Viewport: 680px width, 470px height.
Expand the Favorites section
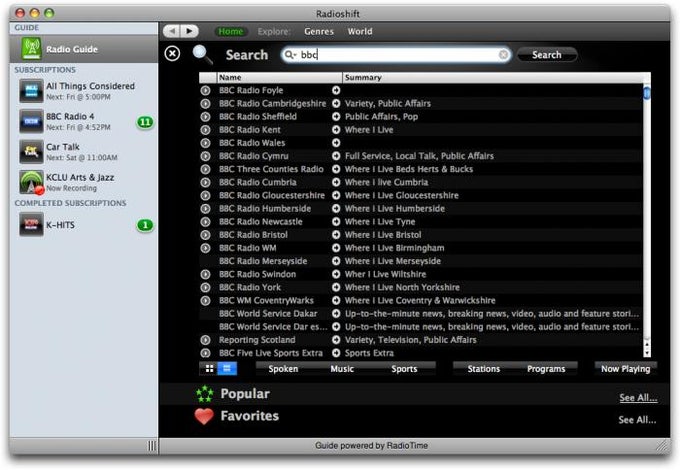point(249,416)
